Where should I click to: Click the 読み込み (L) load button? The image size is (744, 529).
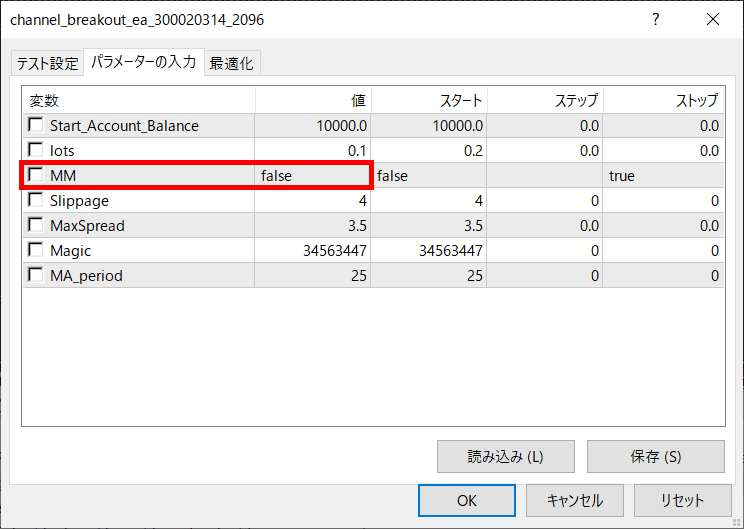[506, 456]
